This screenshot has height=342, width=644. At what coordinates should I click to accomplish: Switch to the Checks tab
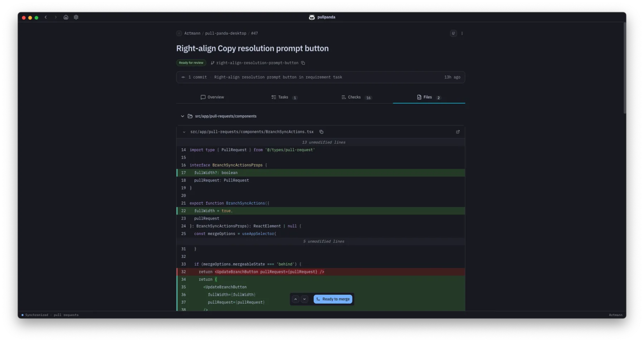pos(357,97)
